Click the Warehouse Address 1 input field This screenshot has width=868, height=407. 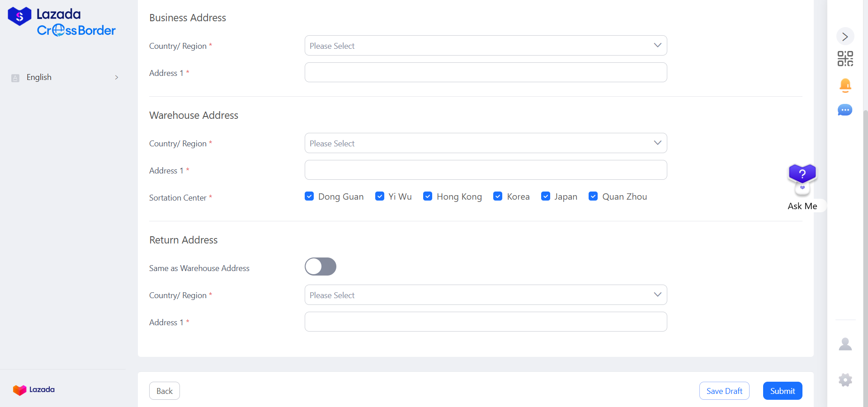486,170
